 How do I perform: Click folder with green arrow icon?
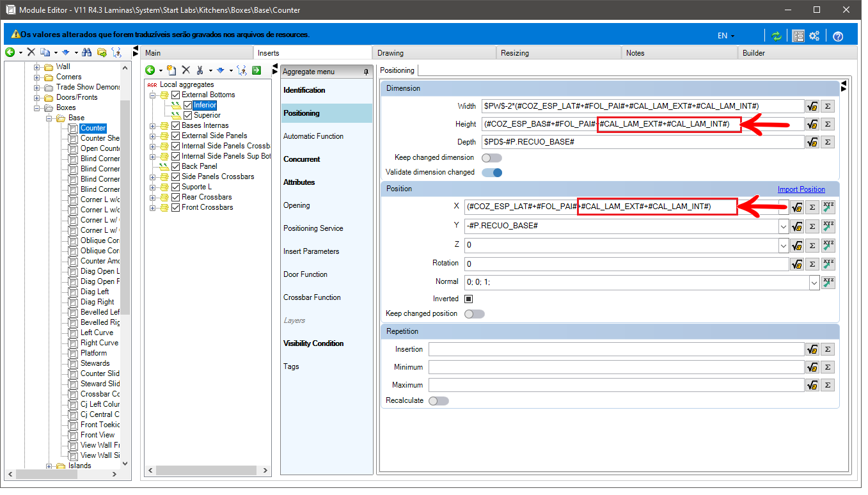[x=102, y=52]
